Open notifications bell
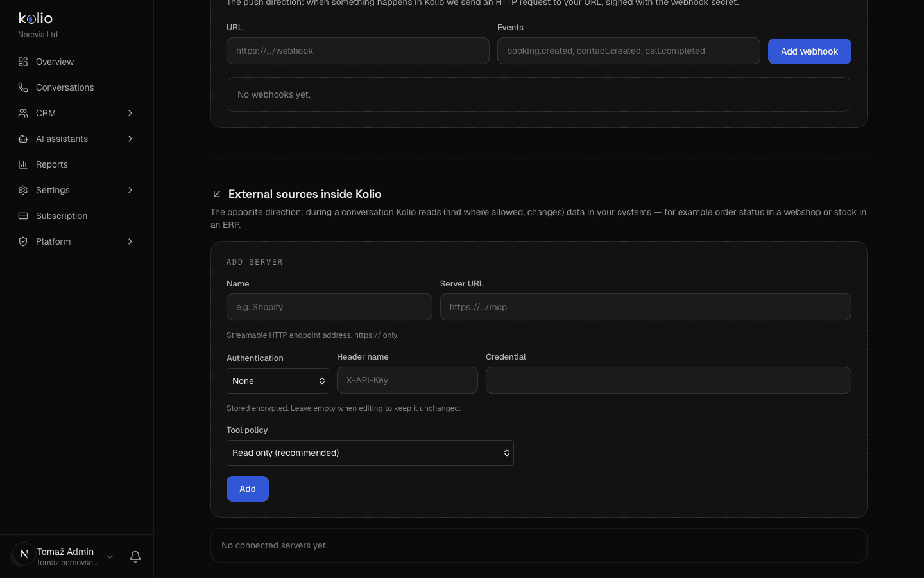This screenshot has width=924, height=578. 135,557
